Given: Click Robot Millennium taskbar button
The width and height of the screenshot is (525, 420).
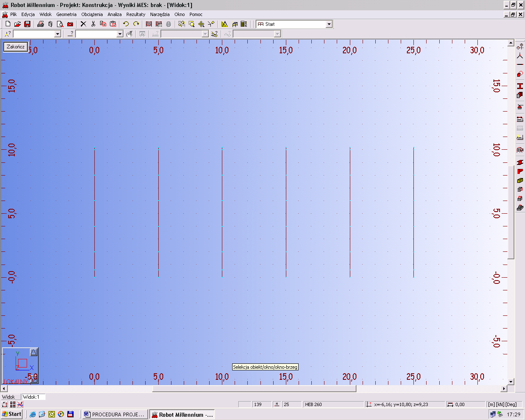Looking at the screenshot, I should point(182,414).
